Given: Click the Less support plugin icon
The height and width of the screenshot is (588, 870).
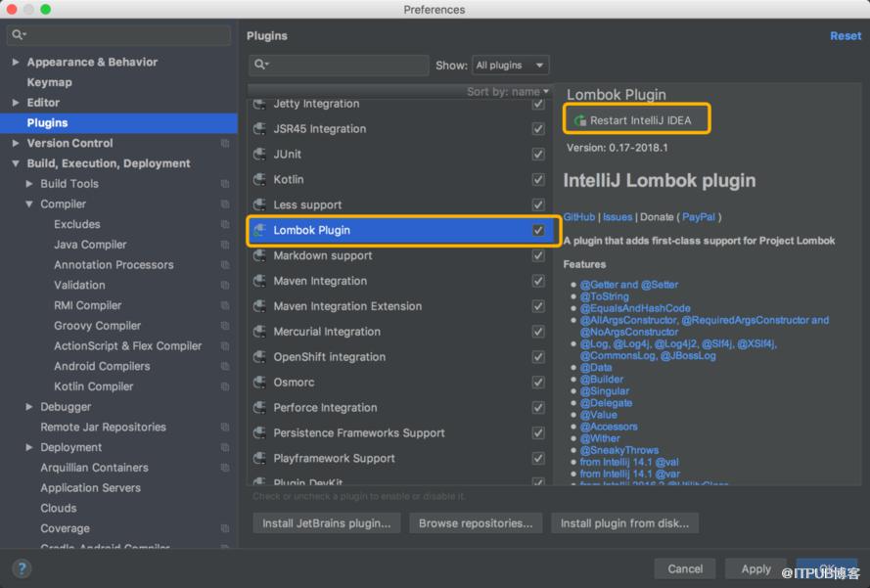Looking at the screenshot, I should (x=259, y=204).
